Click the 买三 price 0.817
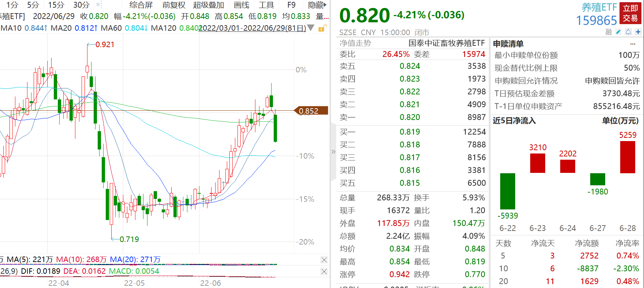Screen dimensions: 644x288 (x=410, y=158)
